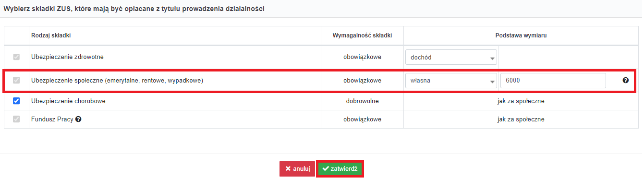Click Wymagalność składki column header
Image resolution: width=644 pixels, height=178 pixels.
point(362,36)
